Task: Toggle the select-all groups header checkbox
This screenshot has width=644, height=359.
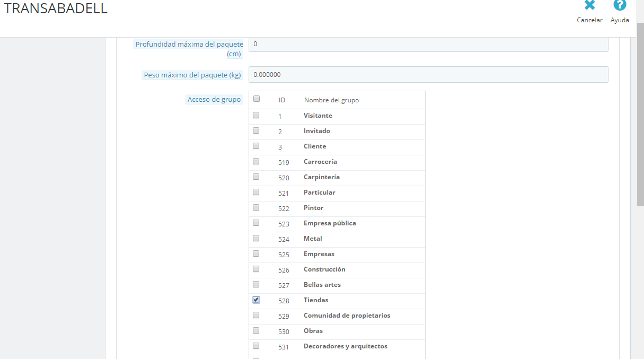Action: tap(257, 99)
